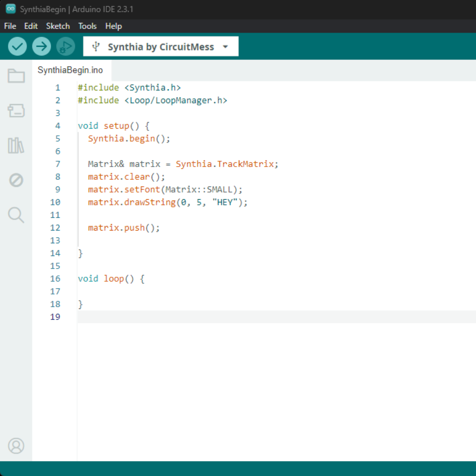Click line number 10 in the gutter
This screenshot has width=476, height=476.
tap(55, 202)
